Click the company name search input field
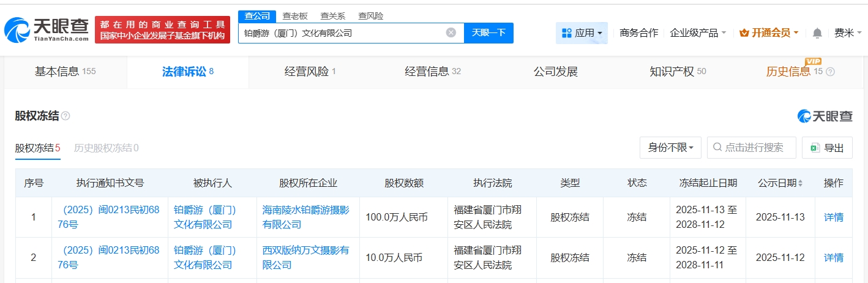Viewport: 868px width, 283px height. 343,33
